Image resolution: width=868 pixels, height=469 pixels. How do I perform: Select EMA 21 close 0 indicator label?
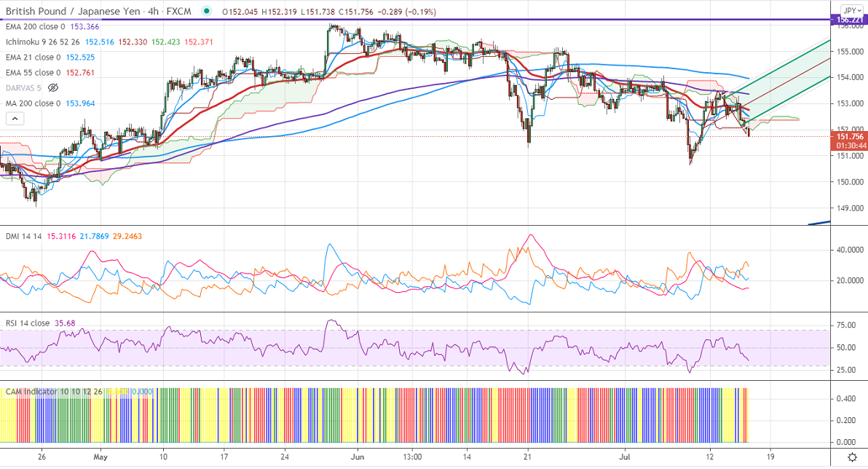33,58
